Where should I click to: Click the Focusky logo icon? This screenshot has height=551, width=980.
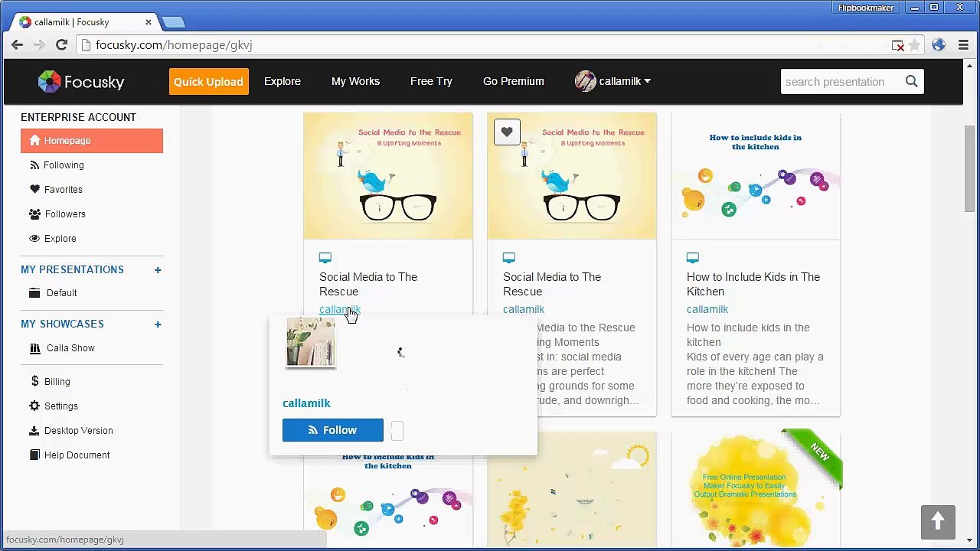[x=49, y=81]
